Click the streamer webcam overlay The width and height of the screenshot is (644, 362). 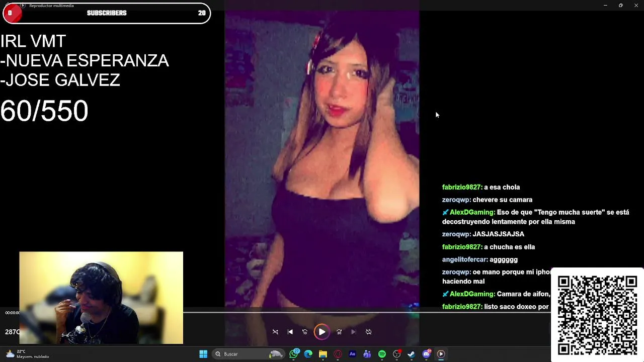click(101, 298)
